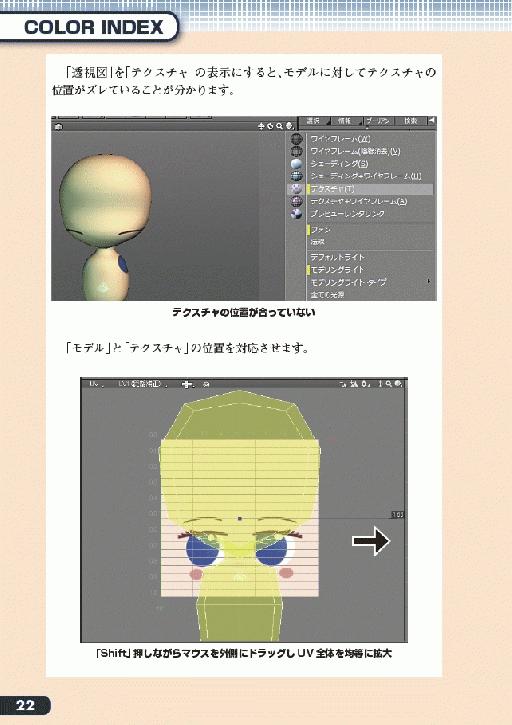Choose the Preview Rendering checkered sphere icon

[x=296, y=214]
